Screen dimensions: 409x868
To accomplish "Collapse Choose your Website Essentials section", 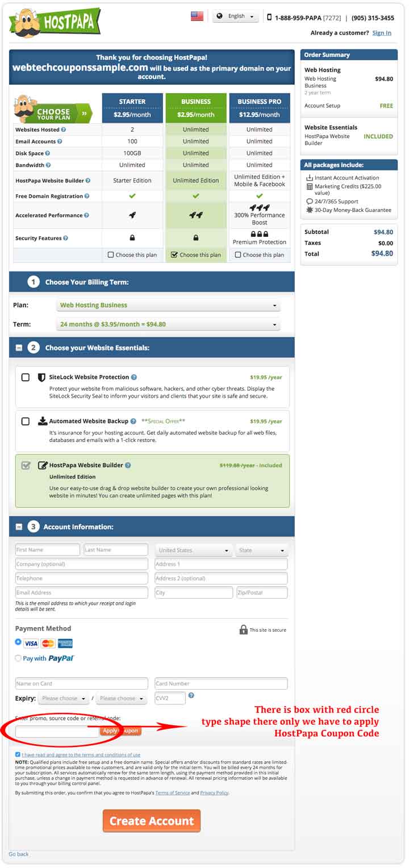I will 19,348.
